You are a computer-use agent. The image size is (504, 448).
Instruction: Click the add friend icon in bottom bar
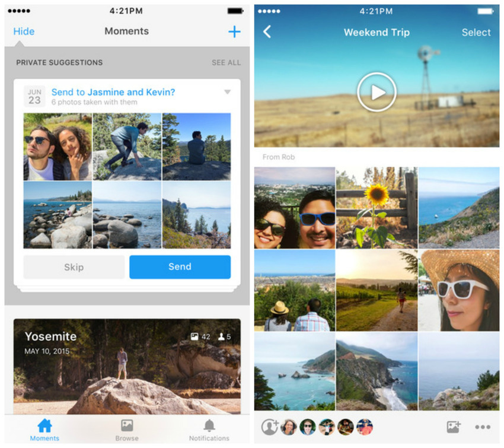(270, 427)
